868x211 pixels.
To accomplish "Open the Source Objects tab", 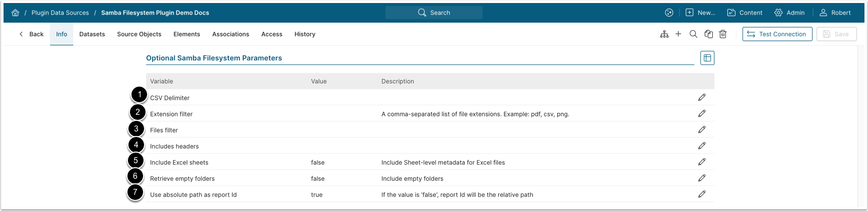I will point(139,34).
